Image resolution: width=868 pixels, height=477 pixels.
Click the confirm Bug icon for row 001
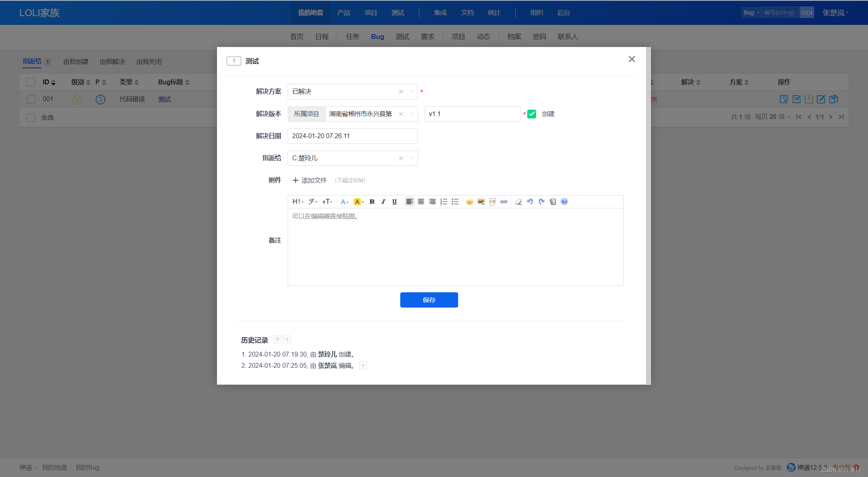(784, 99)
